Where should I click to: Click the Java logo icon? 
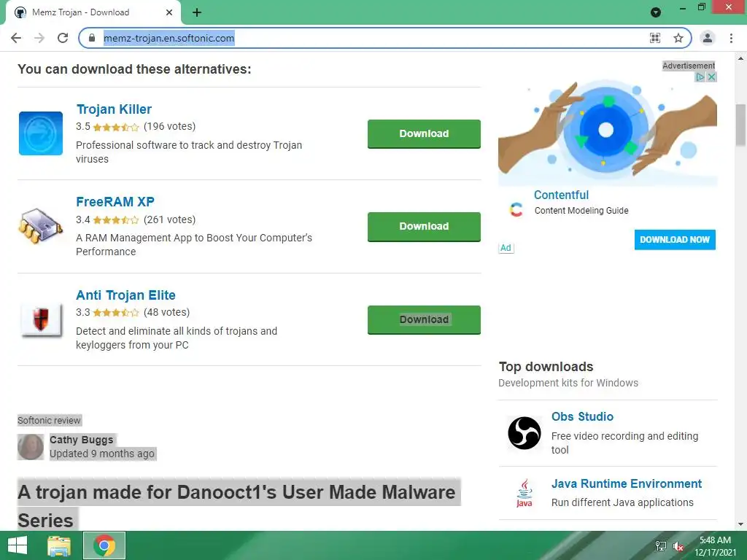(x=524, y=493)
